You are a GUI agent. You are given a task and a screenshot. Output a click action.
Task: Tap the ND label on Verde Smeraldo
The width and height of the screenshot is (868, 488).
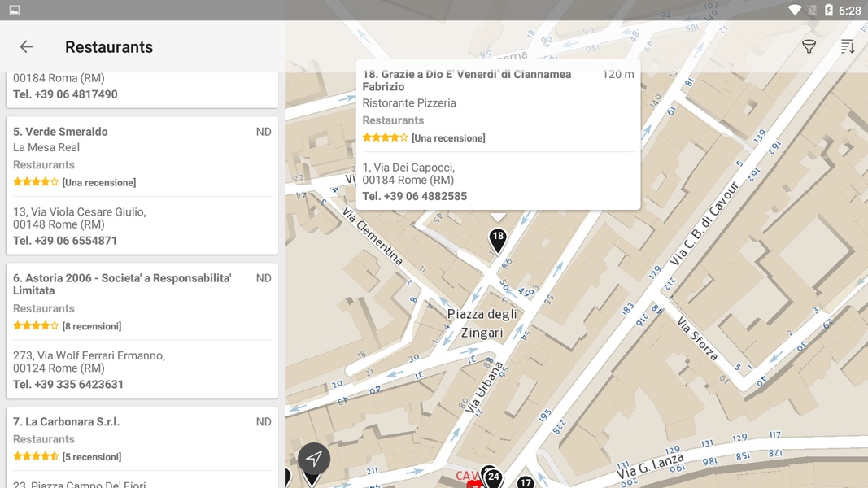[264, 132]
